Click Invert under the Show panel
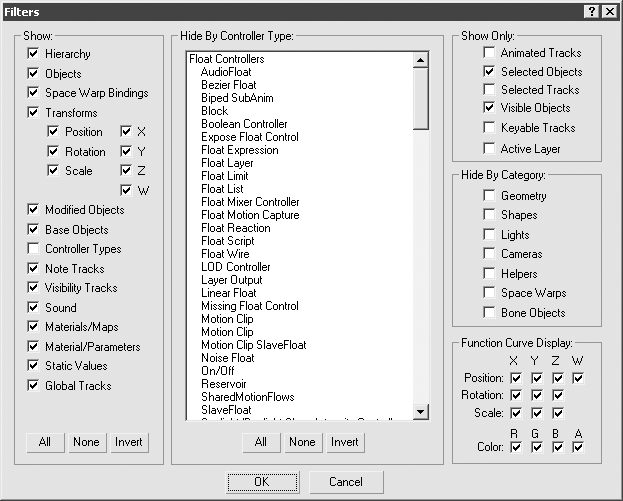 129,442
